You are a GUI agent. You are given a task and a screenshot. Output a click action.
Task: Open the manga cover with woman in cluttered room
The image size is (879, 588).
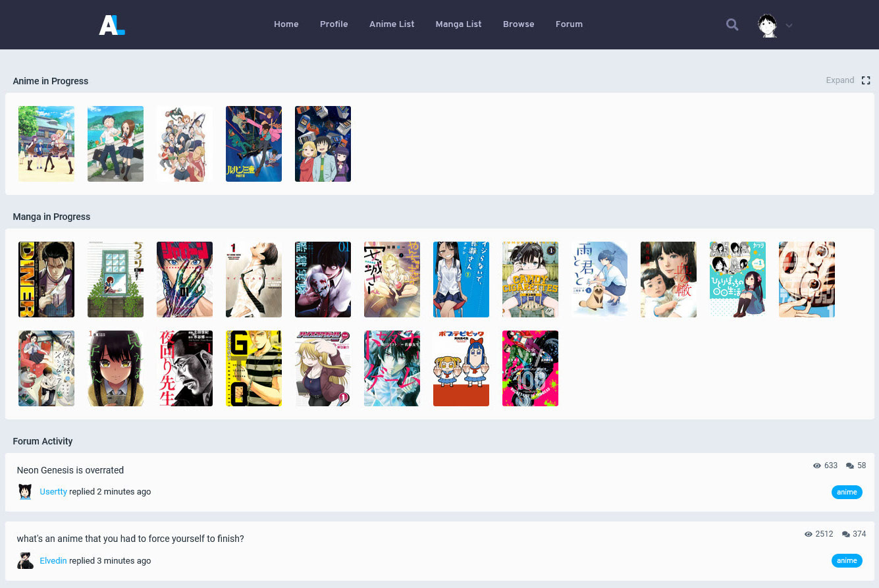[x=46, y=368]
